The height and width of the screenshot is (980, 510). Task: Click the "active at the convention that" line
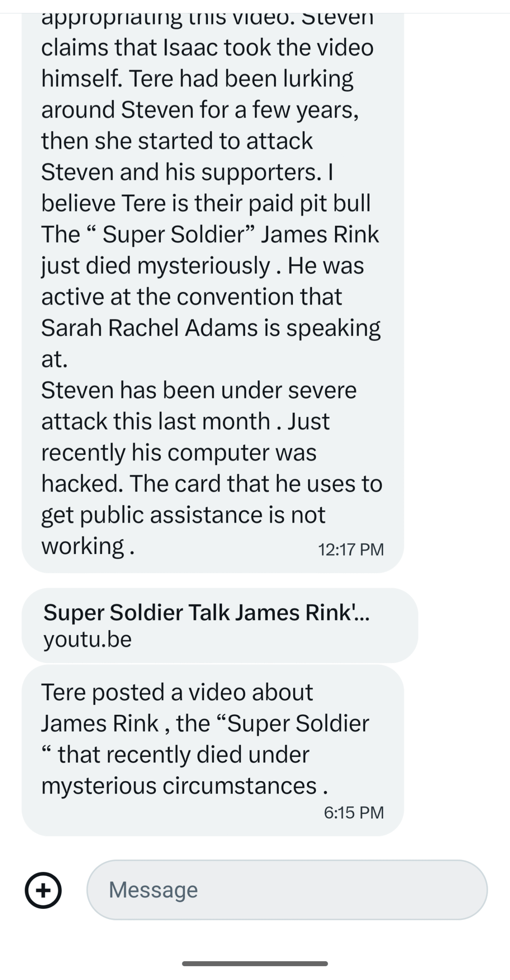(191, 297)
